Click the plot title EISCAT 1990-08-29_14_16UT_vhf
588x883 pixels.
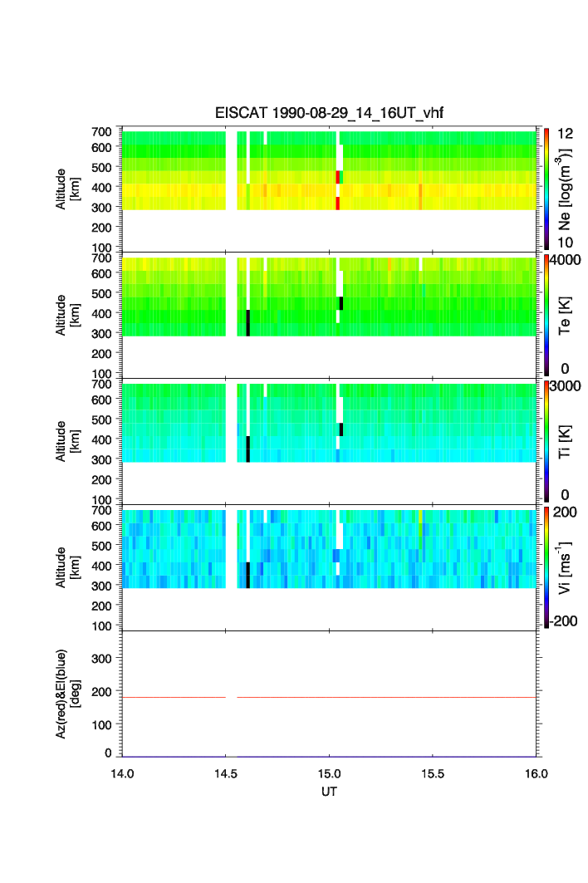(x=329, y=113)
